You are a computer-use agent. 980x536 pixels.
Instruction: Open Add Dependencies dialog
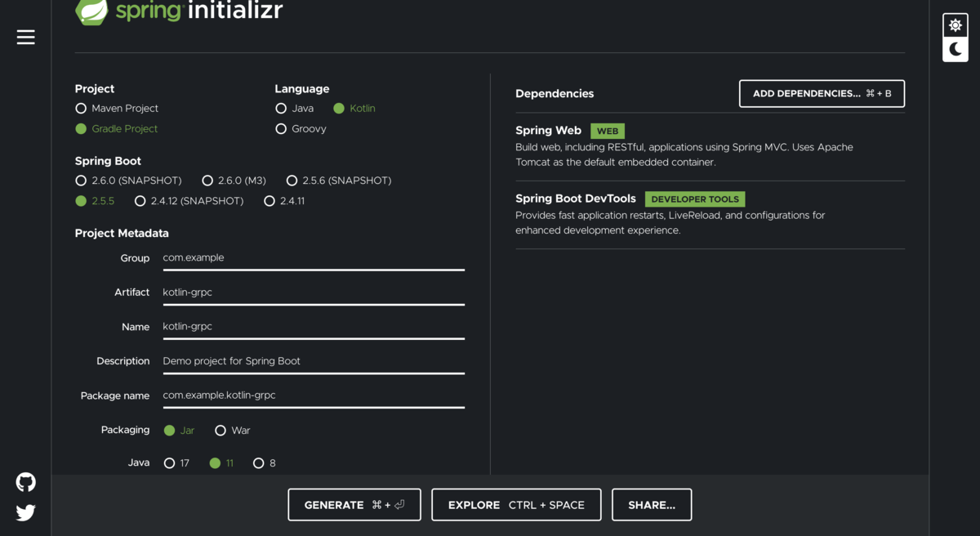[822, 93]
